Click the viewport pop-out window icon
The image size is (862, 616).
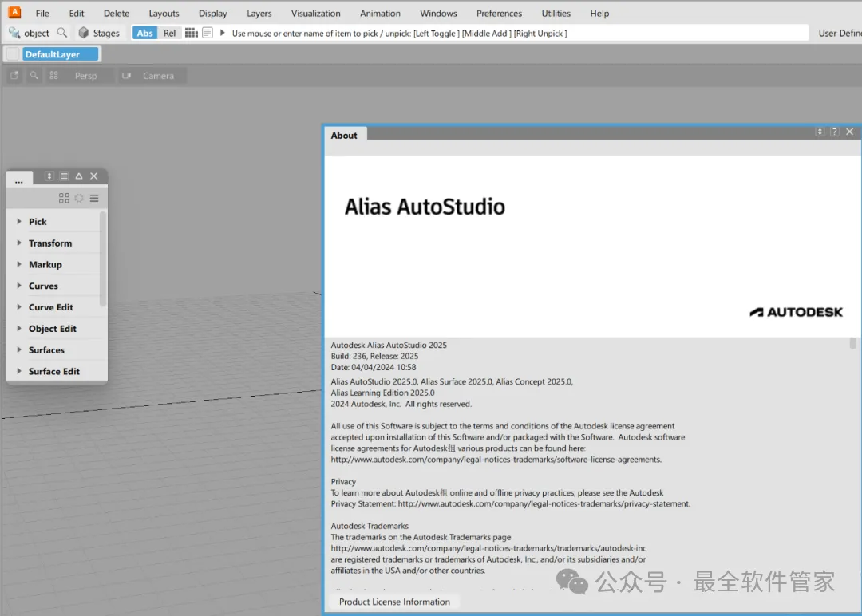click(14, 75)
